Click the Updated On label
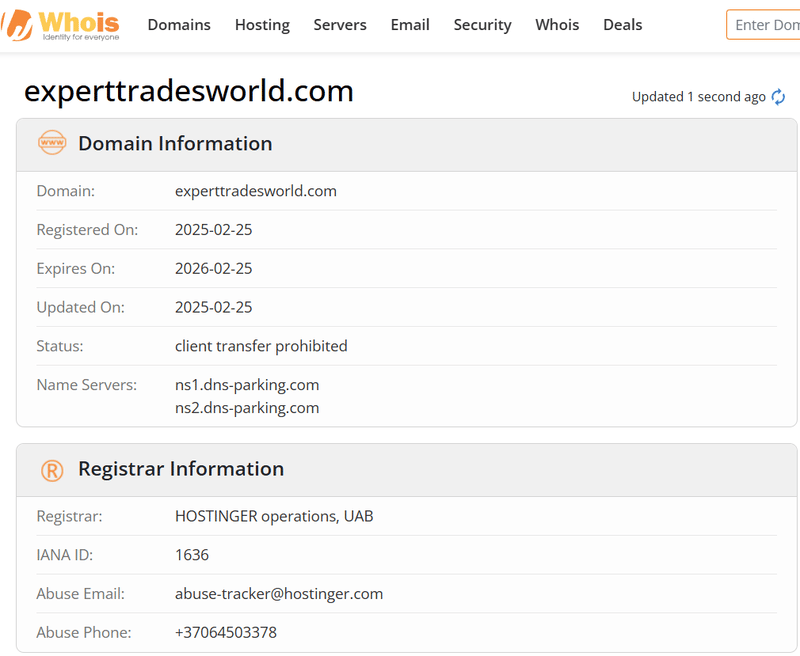This screenshot has height=656, width=800. pyautogui.click(x=81, y=308)
